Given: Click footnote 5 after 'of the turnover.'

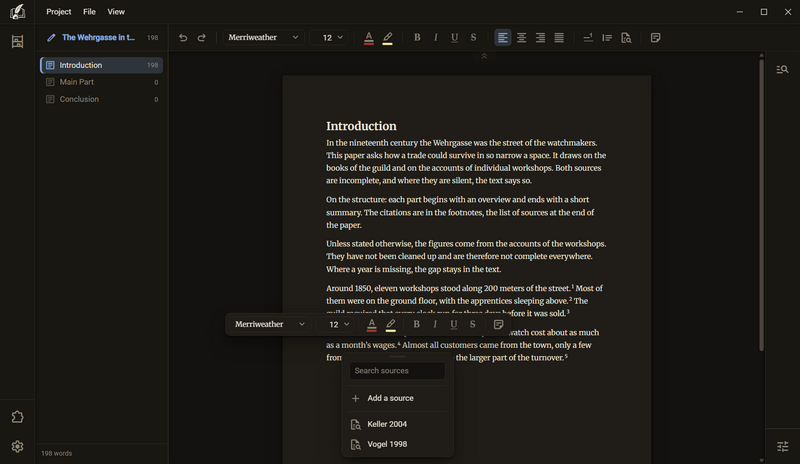Looking at the screenshot, I should (566, 356).
